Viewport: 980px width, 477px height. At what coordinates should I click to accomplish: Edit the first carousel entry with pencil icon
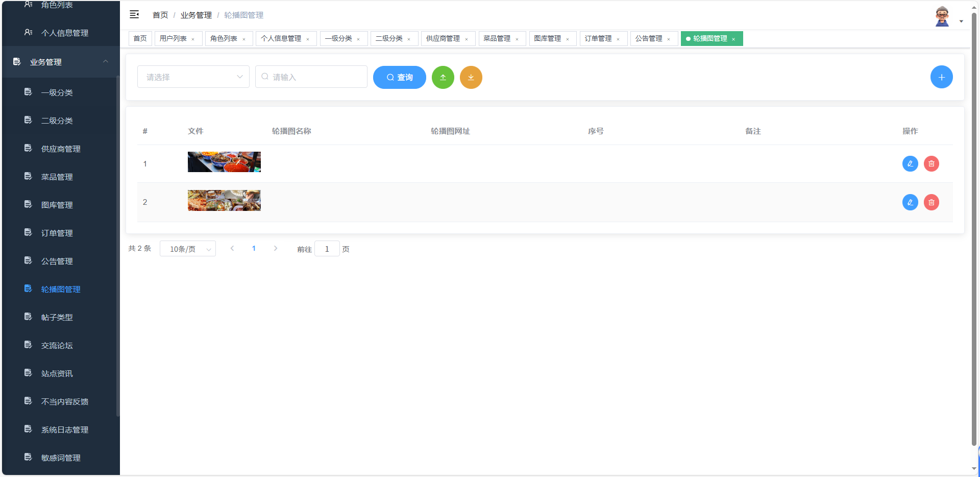[x=910, y=163]
